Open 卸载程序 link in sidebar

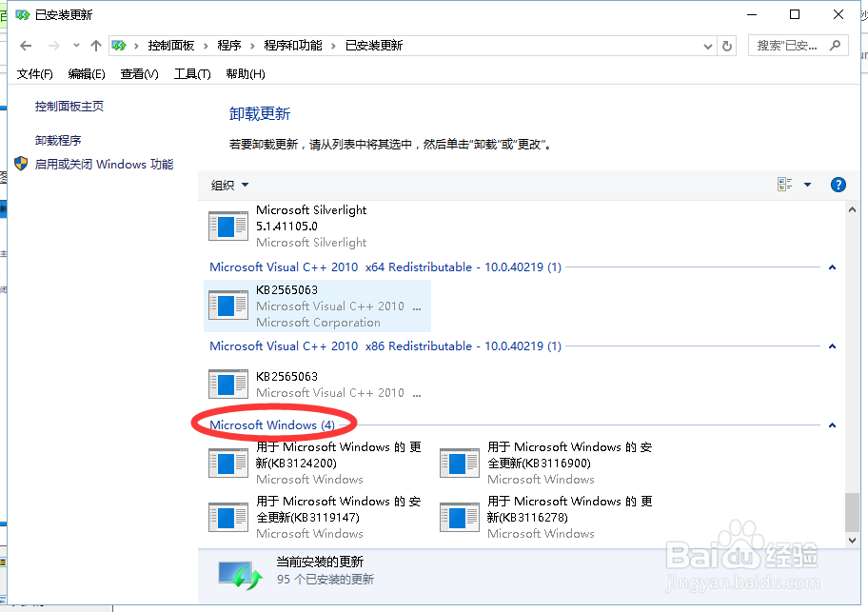click(57, 141)
